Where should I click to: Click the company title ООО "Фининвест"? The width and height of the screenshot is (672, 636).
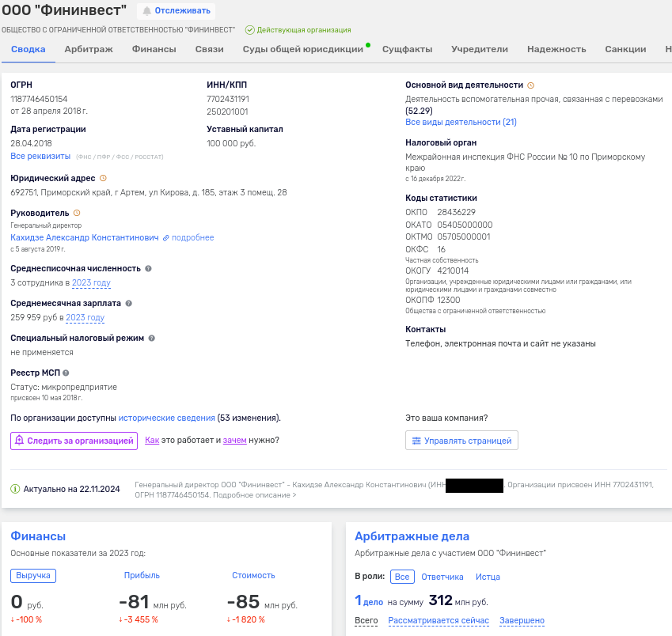click(x=64, y=10)
